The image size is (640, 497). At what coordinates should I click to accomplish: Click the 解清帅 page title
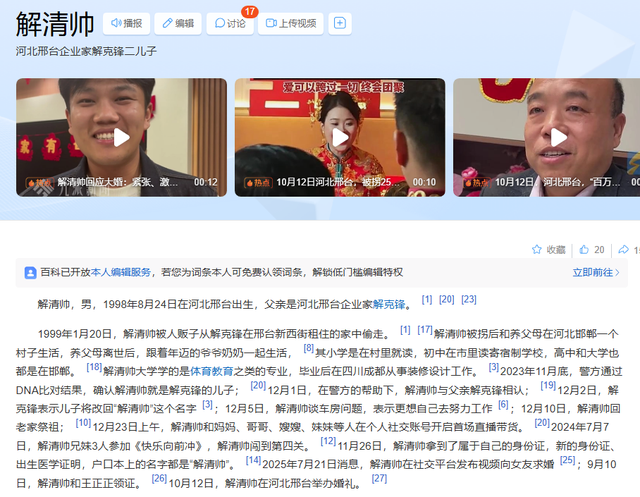point(55,24)
